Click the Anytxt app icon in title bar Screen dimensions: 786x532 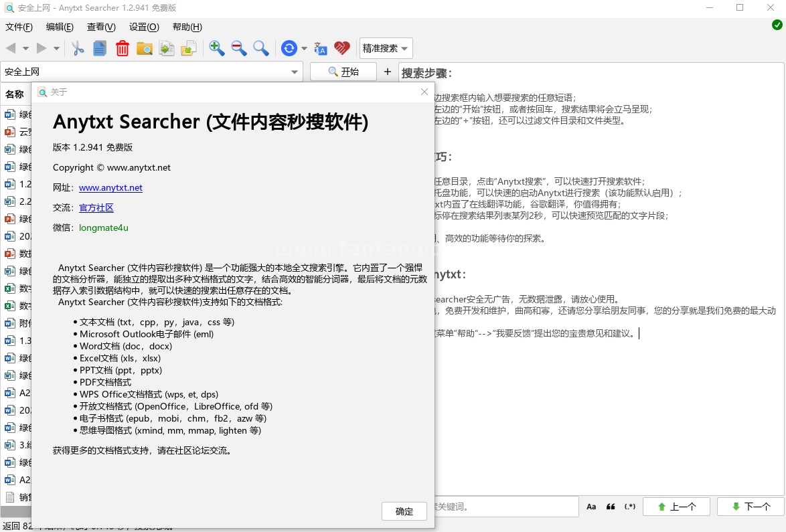point(9,8)
